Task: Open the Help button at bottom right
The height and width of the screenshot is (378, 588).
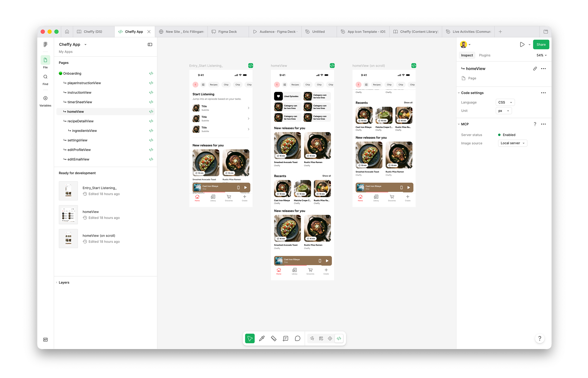Action: click(540, 338)
